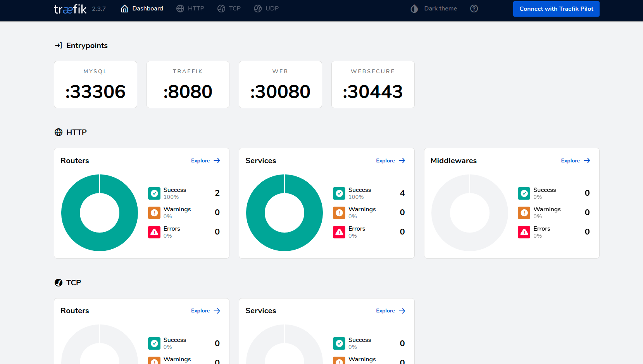Click HTTP Routers Warnings icon
This screenshot has height=364, width=643.
tap(154, 212)
